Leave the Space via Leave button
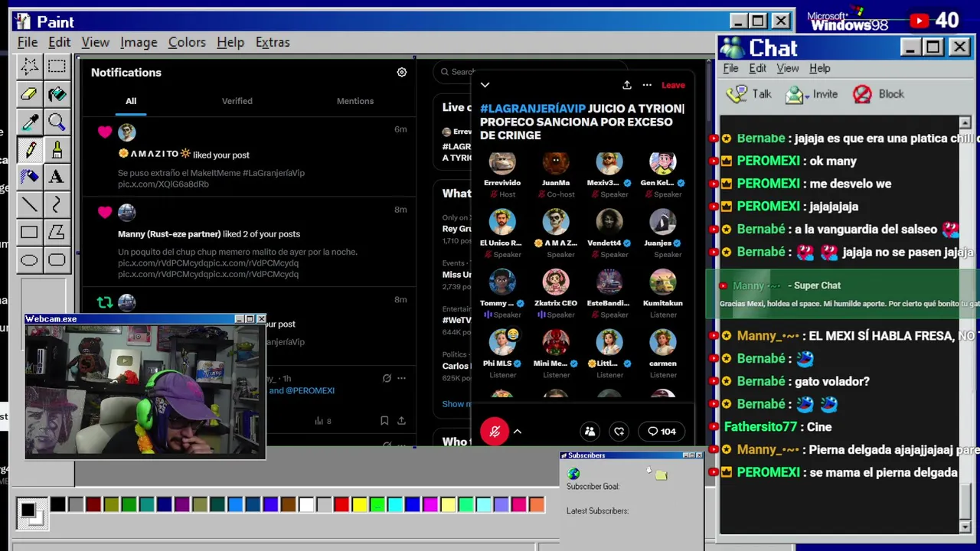980x551 pixels. click(673, 85)
